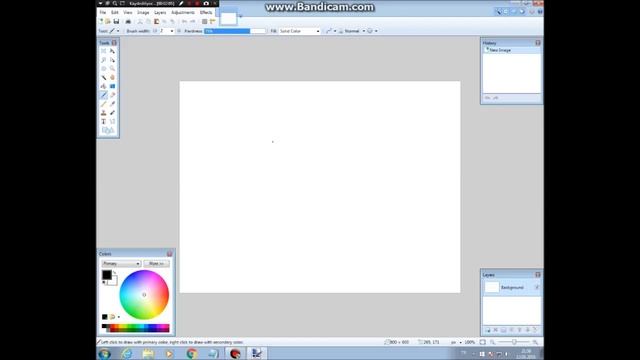Screen dimensions: 640x360
Task: Toggle Layers window icon at top right
Action: 514,12
